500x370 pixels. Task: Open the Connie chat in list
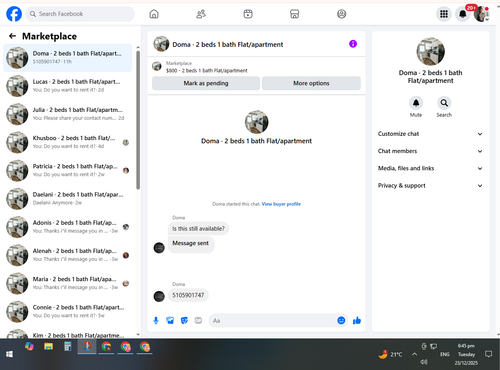coord(68,311)
